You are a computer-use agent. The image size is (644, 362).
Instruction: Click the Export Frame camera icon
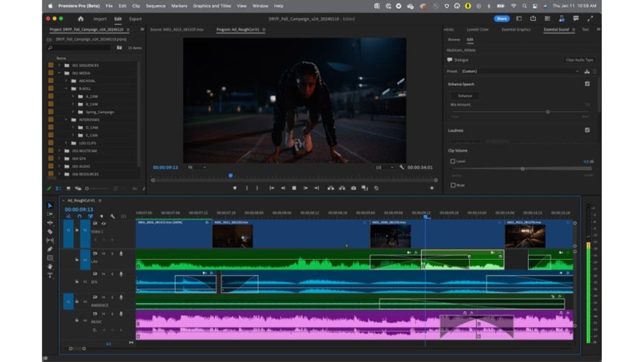pos(354,188)
